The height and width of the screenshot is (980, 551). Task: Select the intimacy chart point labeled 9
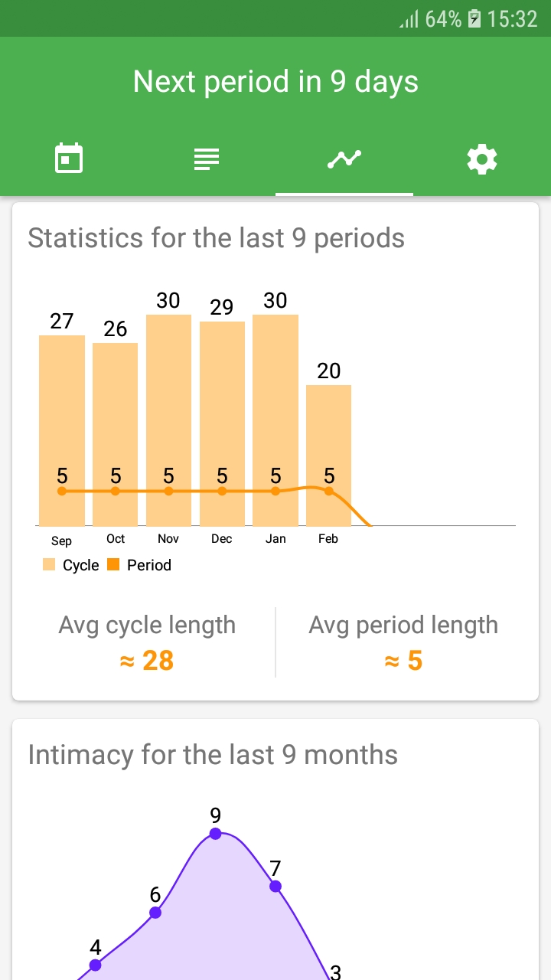[x=216, y=834]
